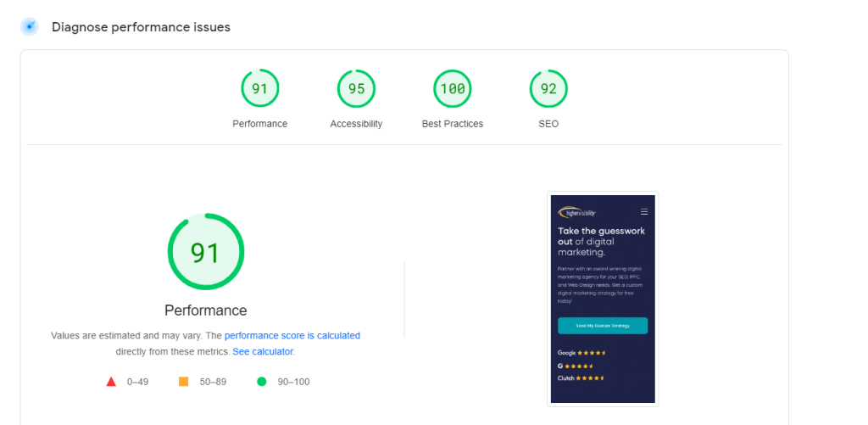This screenshot has width=868, height=425.
Task: Open the 'See calculator' link
Action: pos(263,351)
